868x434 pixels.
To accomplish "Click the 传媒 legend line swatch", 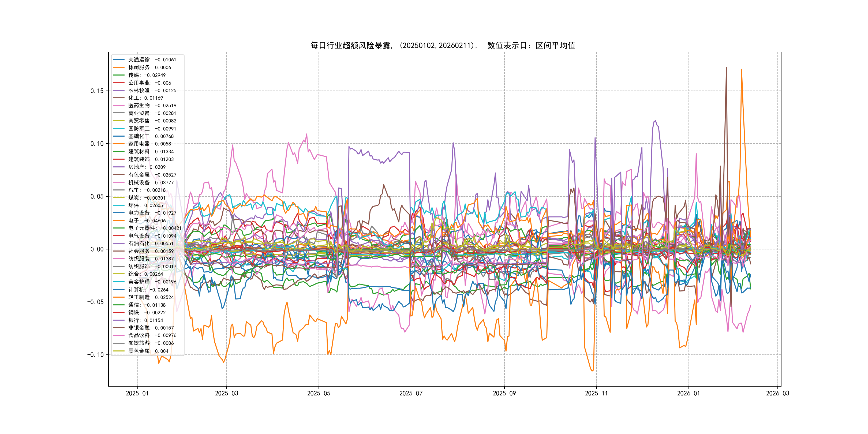I will pos(119,75).
